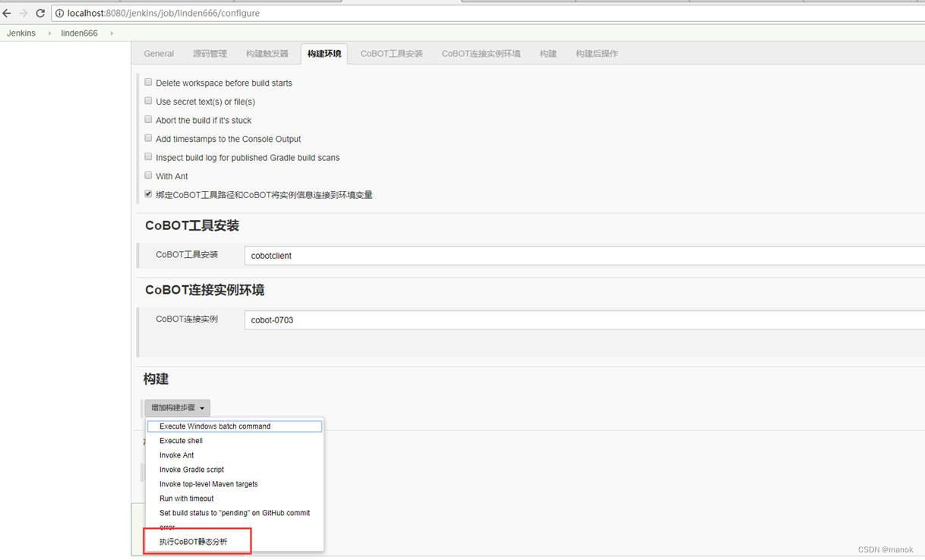Check the With Ant option
Image resolution: width=925 pixels, height=560 pixels.
click(x=148, y=174)
